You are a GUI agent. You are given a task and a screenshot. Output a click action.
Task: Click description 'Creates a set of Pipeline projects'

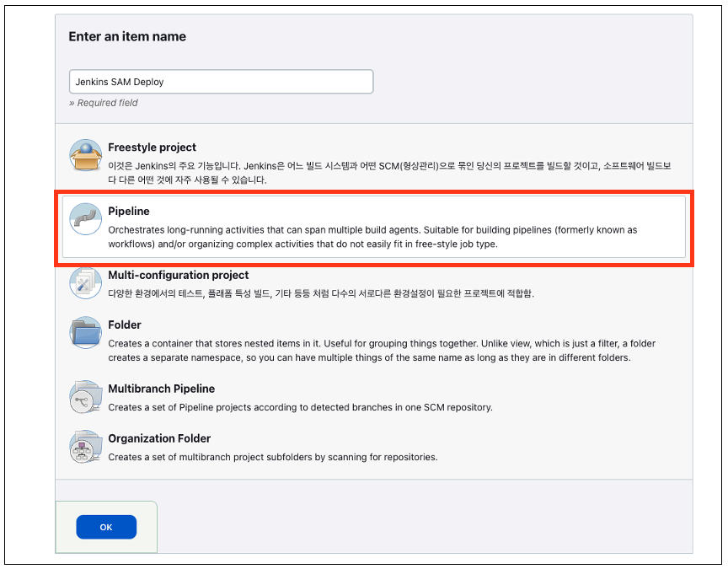pos(300,407)
